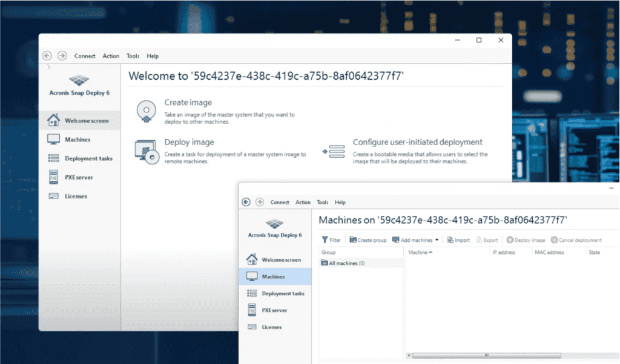Click Export in the machines toolbar
This screenshot has height=364, width=620.
click(487, 240)
